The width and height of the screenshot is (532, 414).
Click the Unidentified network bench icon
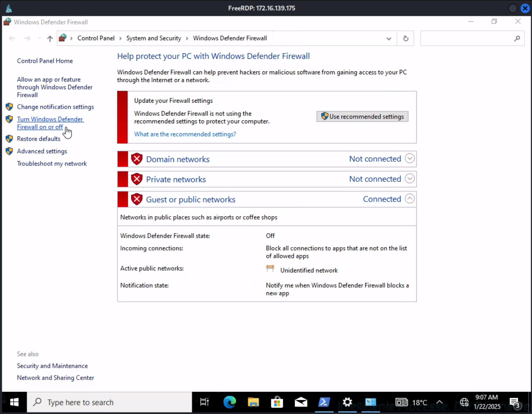(270, 269)
